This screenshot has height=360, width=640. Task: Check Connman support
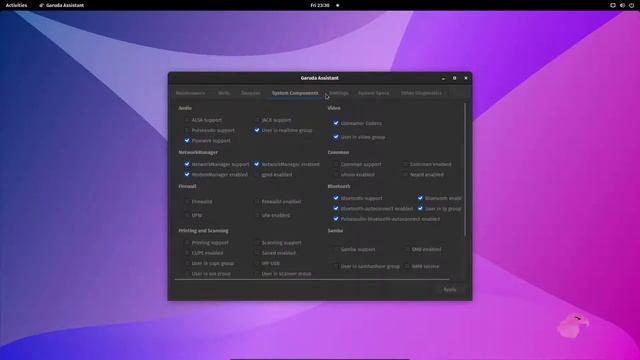[336, 164]
